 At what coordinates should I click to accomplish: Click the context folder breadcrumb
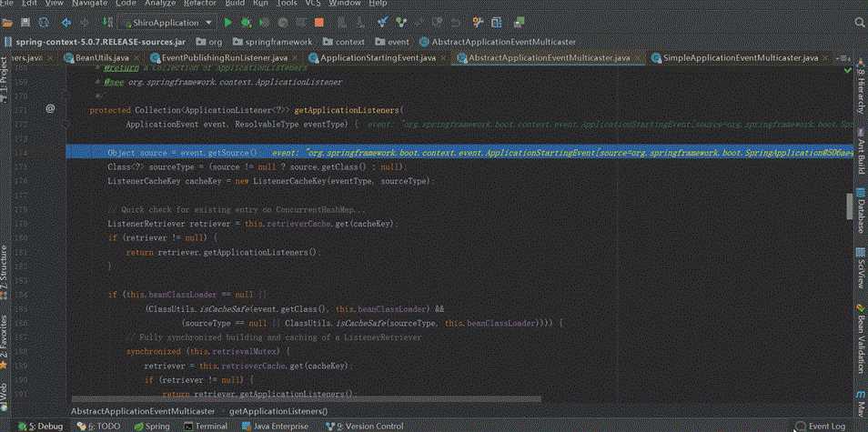coord(343,42)
